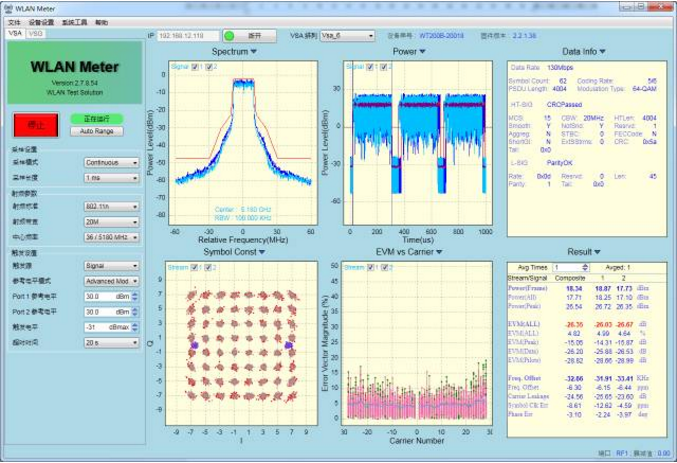Click the Phase Err row label
This screenshot has height=463, width=677.
click(520, 414)
